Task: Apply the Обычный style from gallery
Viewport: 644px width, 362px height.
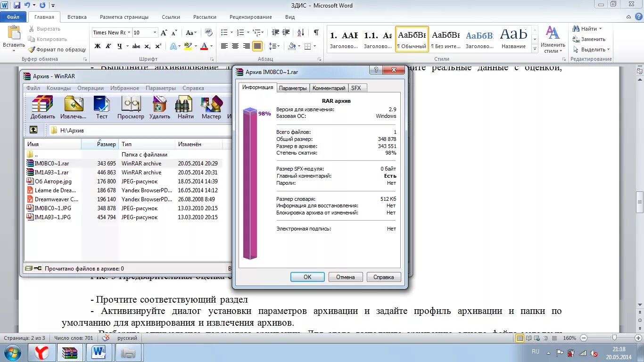Action: tap(412, 39)
